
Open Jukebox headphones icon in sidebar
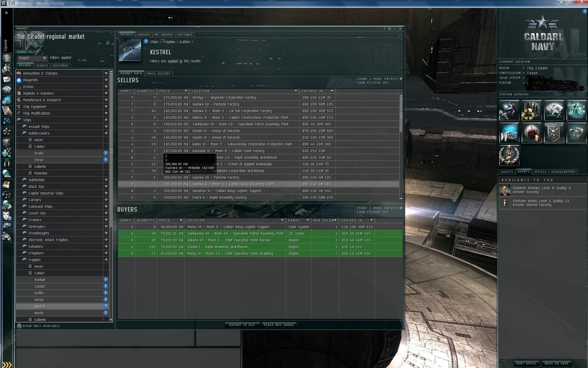pos(7,195)
